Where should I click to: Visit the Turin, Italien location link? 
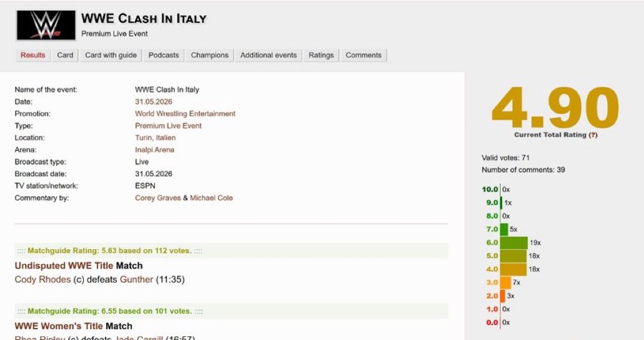pyautogui.click(x=155, y=138)
